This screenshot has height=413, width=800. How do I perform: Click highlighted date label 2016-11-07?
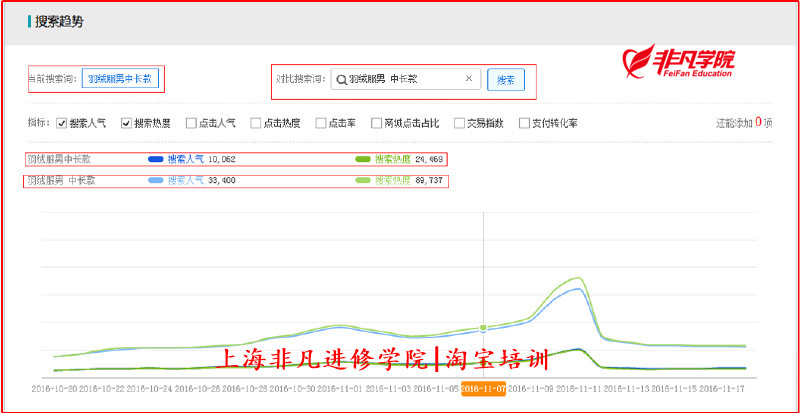tap(483, 388)
